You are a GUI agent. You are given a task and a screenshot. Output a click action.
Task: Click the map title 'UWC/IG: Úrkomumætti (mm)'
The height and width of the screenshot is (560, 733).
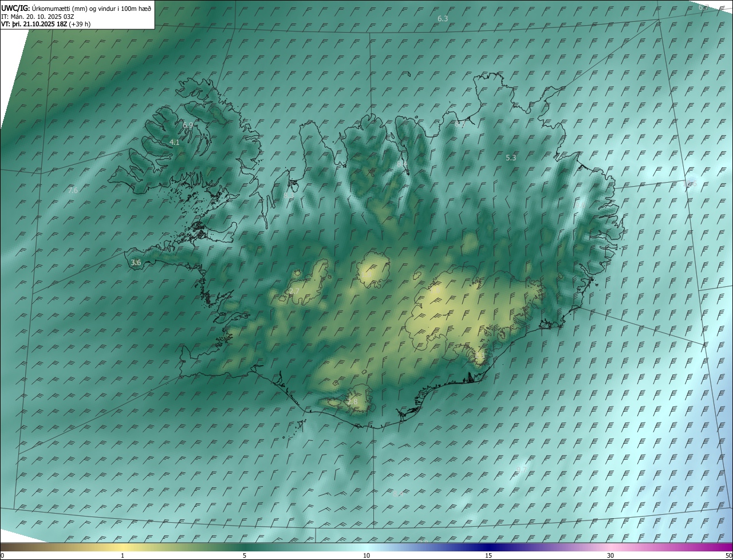(43, 9)
